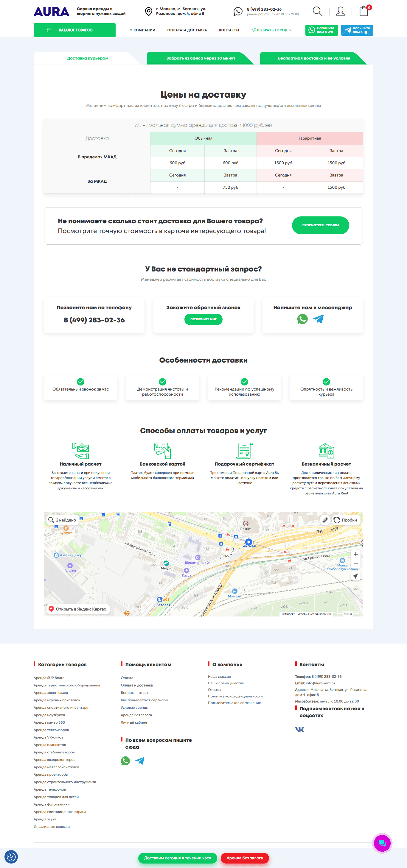407x868 pixels.
Task: Toggle the Пробки traffic layer on map
Action: coord(346,520)
